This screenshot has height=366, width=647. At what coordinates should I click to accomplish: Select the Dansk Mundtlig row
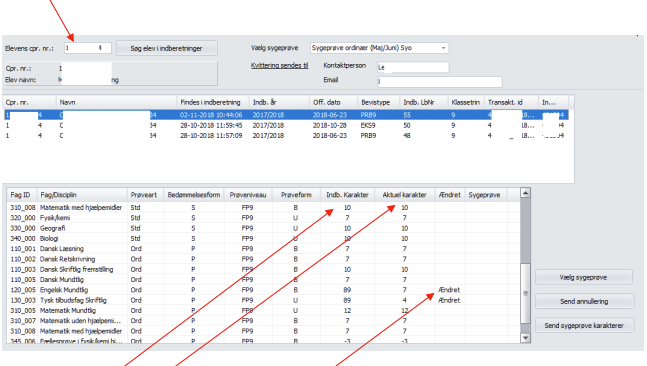pyautogui.click(x=263, y=279)
